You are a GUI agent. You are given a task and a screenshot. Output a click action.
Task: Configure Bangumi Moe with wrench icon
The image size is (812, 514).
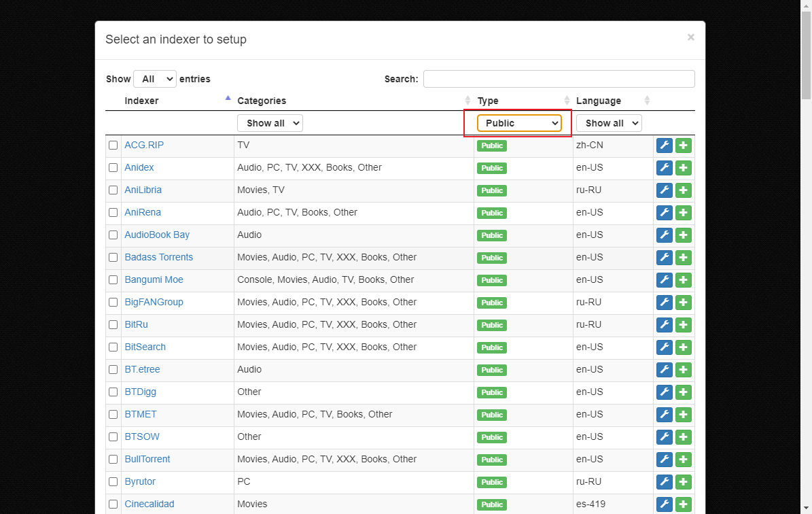[665, 280]
